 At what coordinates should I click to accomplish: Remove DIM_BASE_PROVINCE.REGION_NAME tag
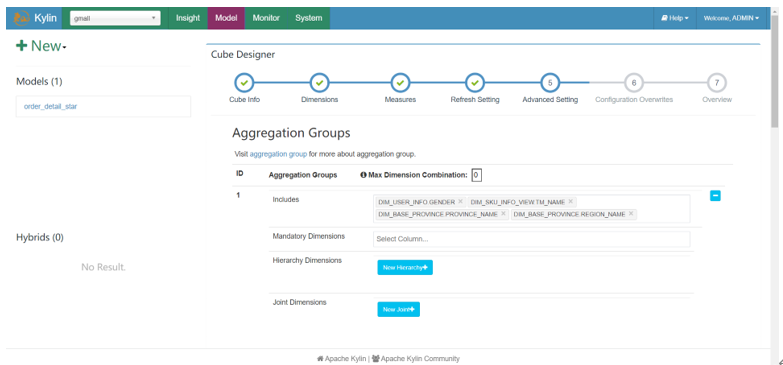coord(631,214)
